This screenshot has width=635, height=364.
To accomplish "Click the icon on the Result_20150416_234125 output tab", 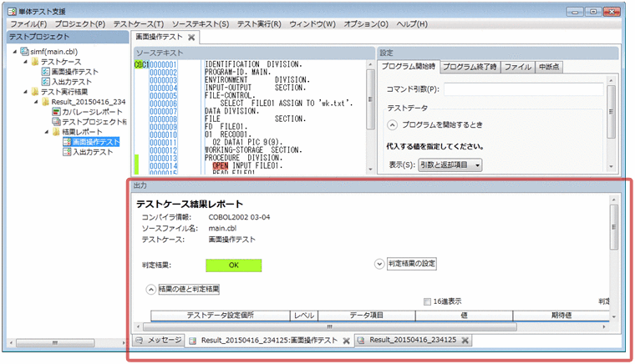I will (x=361, y=340).
